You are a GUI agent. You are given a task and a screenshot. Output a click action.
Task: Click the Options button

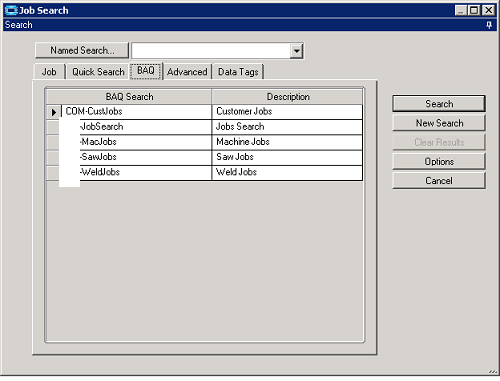coord(439,162)
